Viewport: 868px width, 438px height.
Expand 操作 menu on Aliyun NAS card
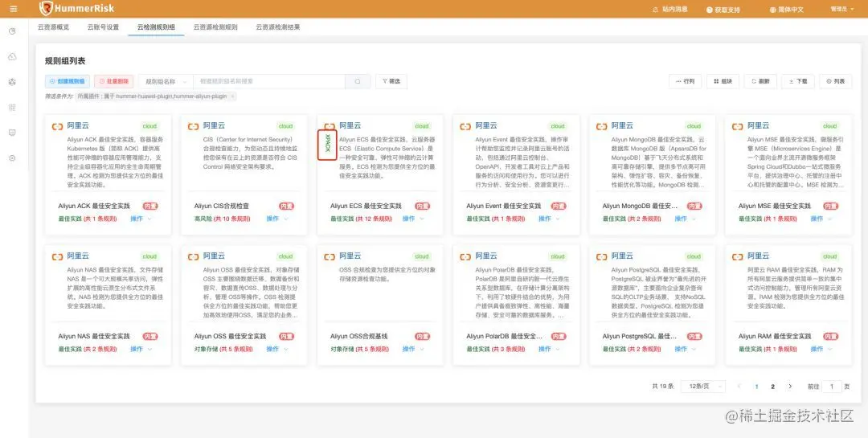141,349
